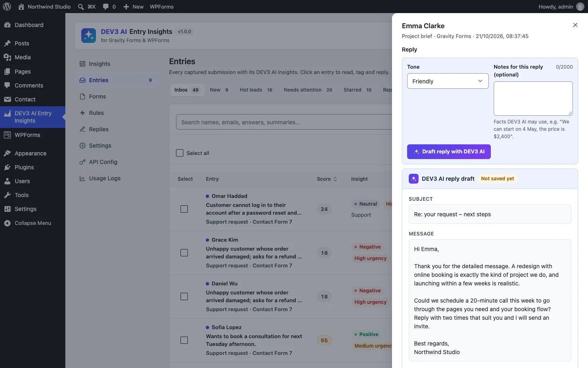Check the Sofia Lopez entry checkbox
Image resolution: width=588 pixels, height=368 pixels.
[184, 340]
